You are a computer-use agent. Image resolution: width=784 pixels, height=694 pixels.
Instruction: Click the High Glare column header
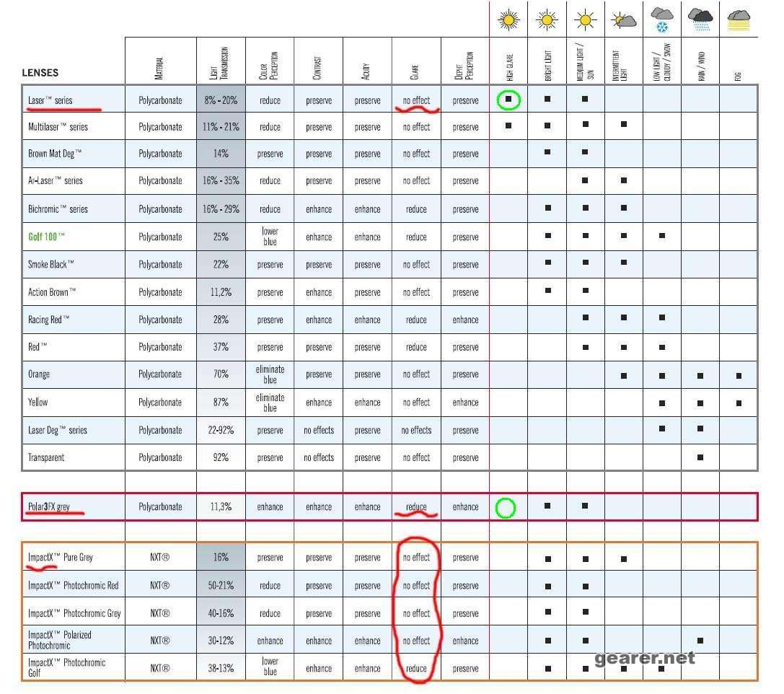(x=509, y=68)
